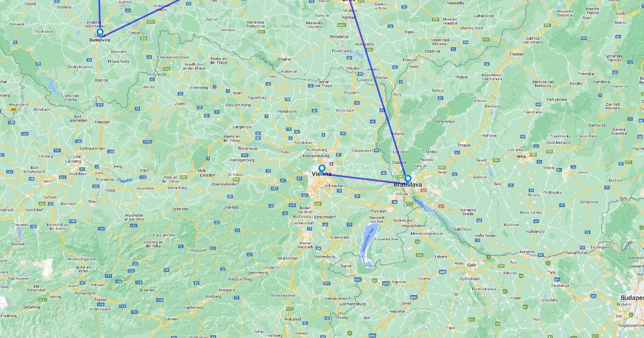644x338 pixels.
Task: Select the Nitra city label
Action: pyautogui.click(x=521, y=156)
